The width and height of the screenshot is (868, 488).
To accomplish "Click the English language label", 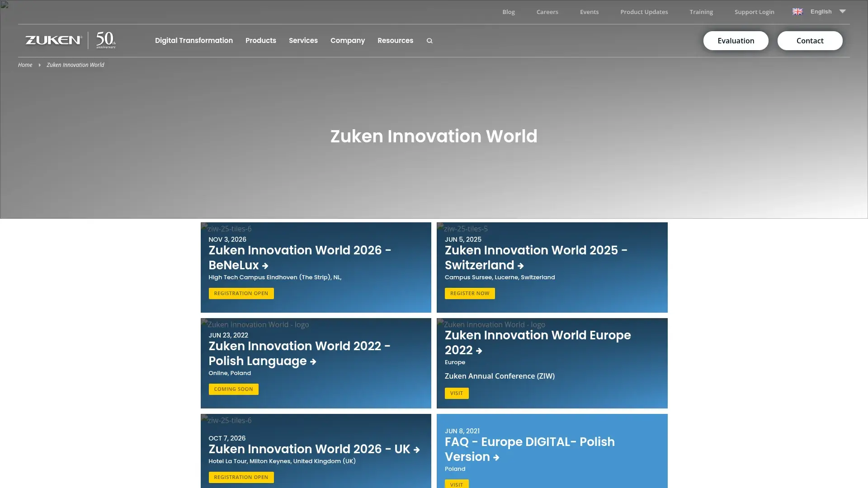I will tap(821, 12).
